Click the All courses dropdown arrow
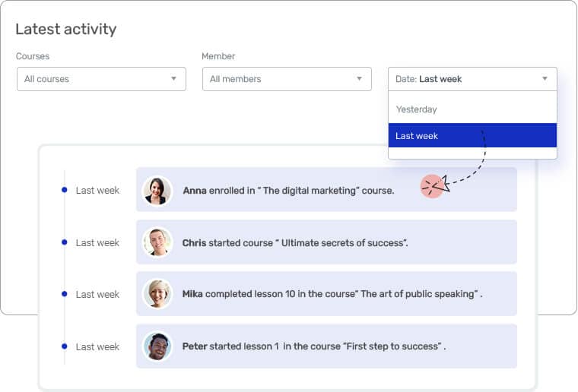This screenshot has width=578, height=392. click(173, 79)
